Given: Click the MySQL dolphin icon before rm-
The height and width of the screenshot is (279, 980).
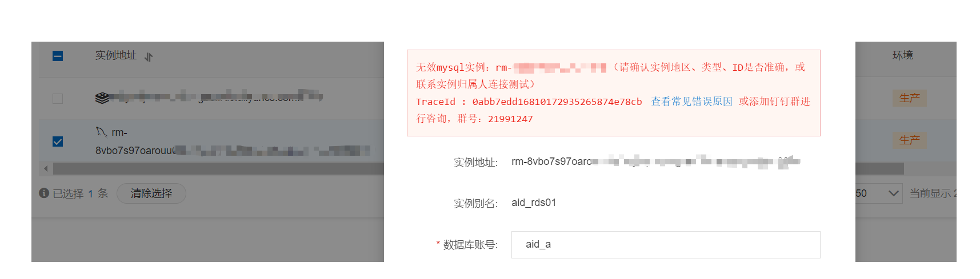Looking at the screenshot, I should (x=101, y=132).
